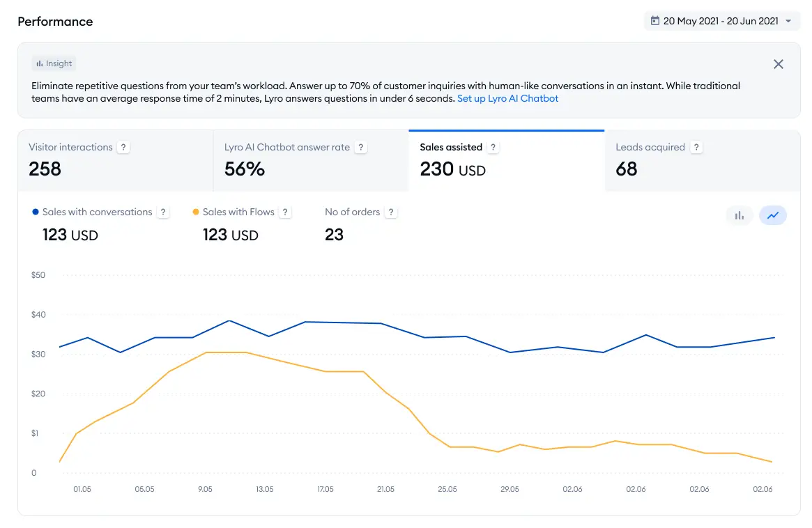Click the $20 y-axis label
The height and width of the screenshot is (528, 812).
(x=38, y=394)
